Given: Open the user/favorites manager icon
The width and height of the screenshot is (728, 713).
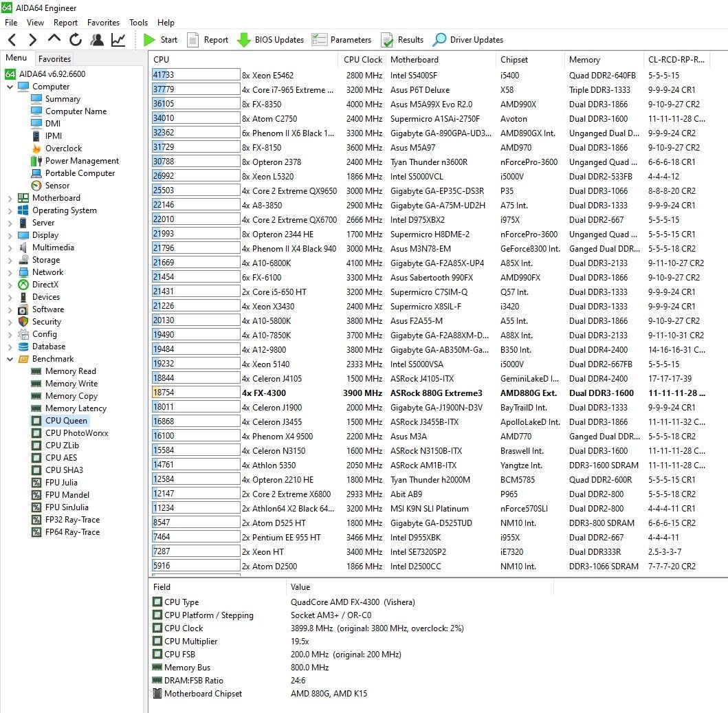Looking at the screenshot, I should click(97, 40).
